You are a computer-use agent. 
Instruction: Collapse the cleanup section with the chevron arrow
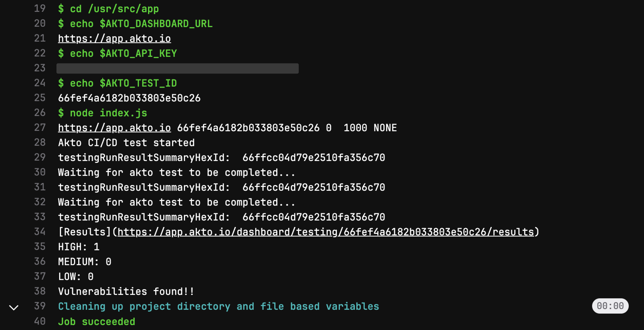14,307
